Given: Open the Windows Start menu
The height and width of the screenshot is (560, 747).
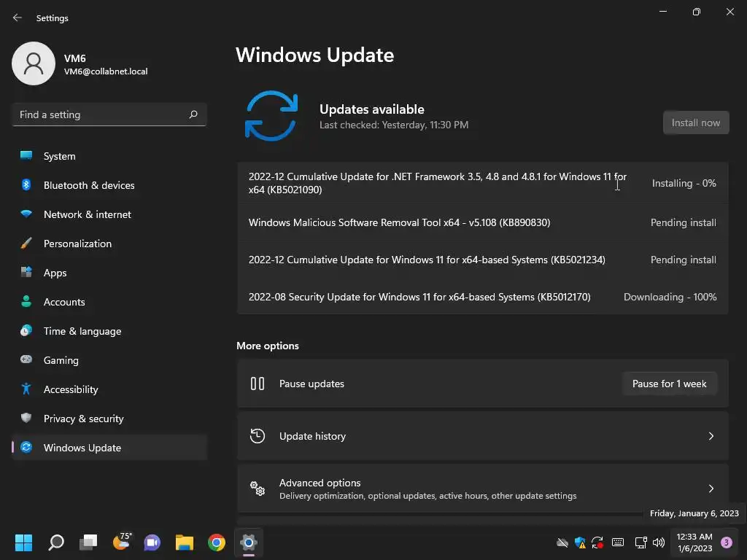Looking at the screenshot, I should (x=23, y=542).
